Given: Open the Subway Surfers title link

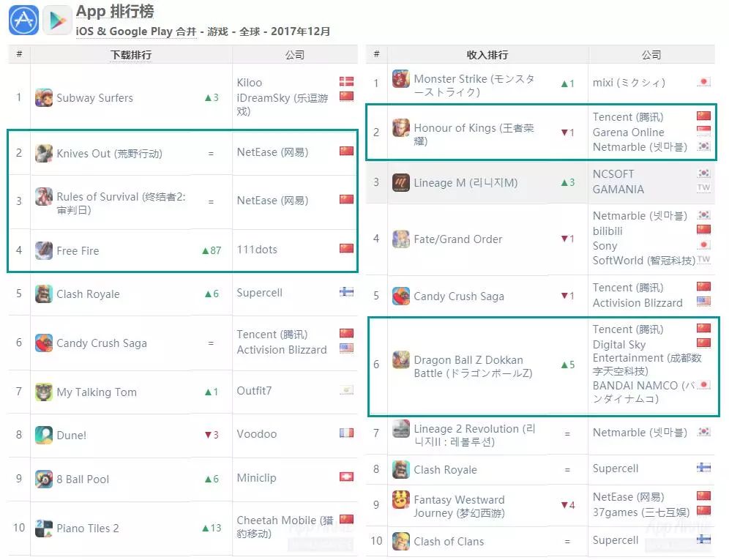Looking at the screenshot, I should point(95,98).
